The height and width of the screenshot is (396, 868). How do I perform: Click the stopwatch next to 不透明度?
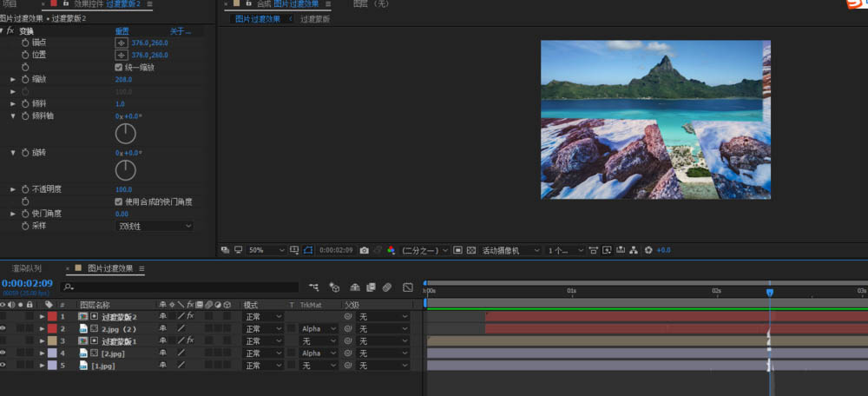(24, 189)
